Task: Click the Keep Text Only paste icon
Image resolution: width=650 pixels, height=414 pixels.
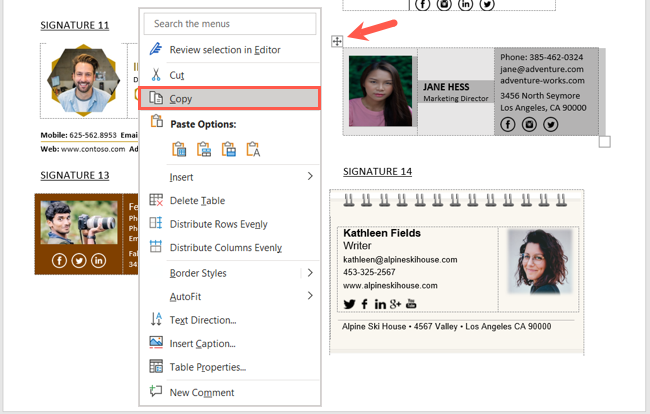Action: point(253,149)
